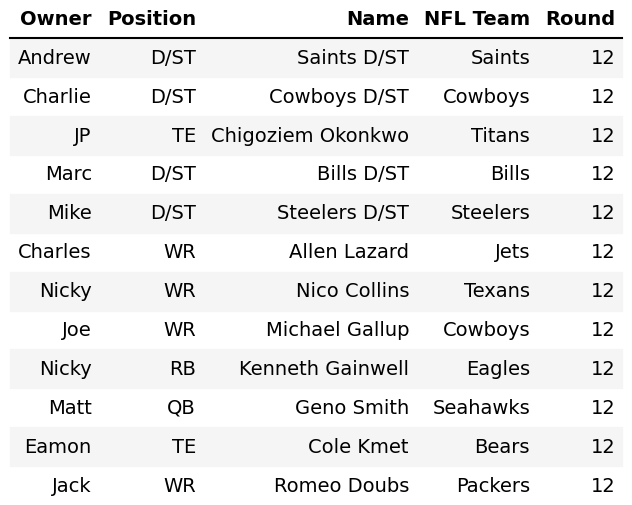The width and height of the screenshot is (632, 505).
Task: Click the Chigoziem Okonkwo cell
Action: (x=310, y=136)
